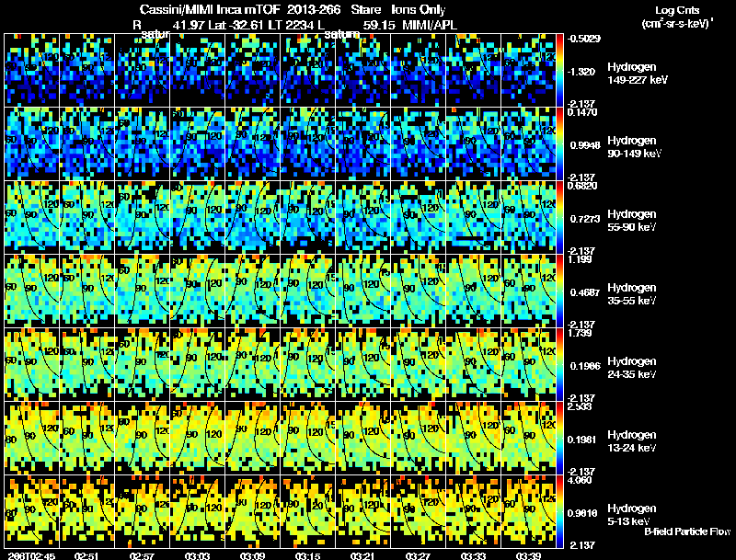Click the "13-24 keV" energy label
The image size is (736, 560).
tap(631, 448)
